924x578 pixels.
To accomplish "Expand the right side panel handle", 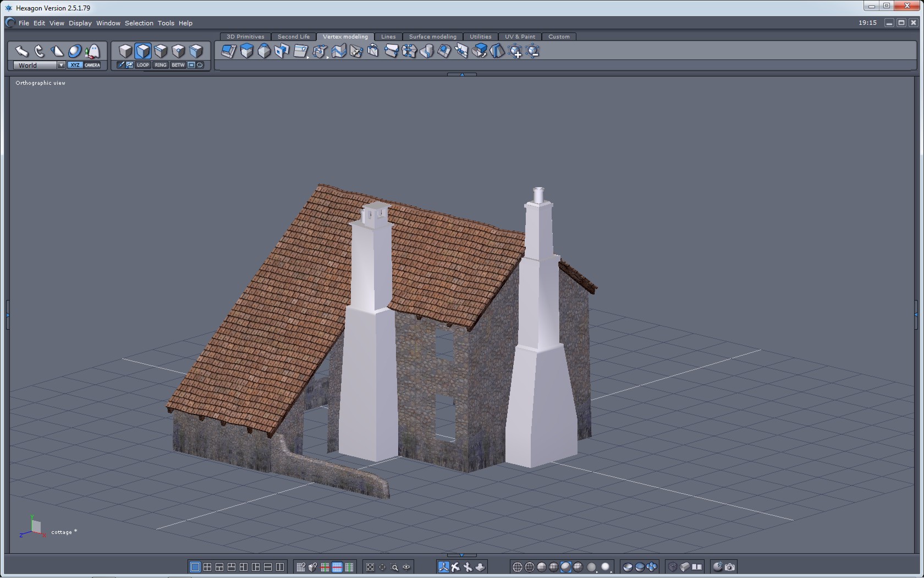I will pyautogui.click(x=916, y=314).
